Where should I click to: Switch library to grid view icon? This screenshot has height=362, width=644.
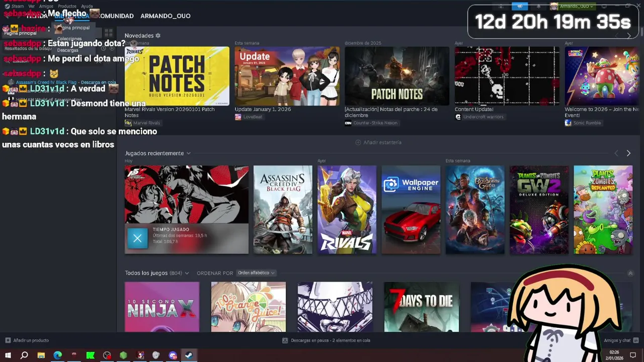point(109,33)
